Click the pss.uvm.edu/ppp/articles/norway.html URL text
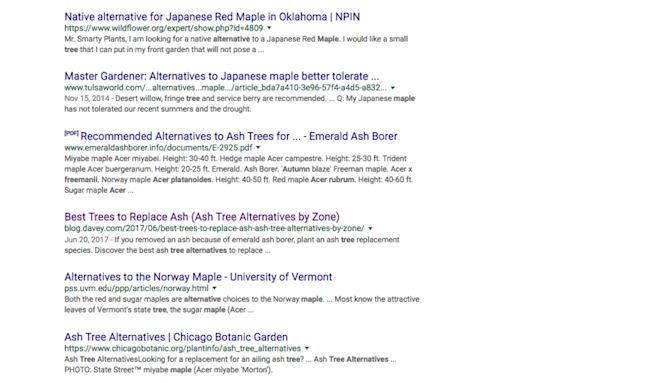 point(136,288)
